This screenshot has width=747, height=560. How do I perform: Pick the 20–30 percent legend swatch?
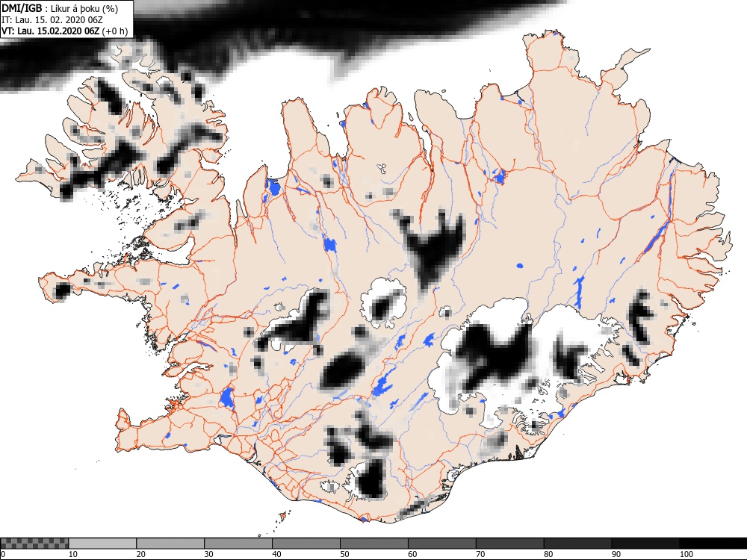click(x=170, y=544)
